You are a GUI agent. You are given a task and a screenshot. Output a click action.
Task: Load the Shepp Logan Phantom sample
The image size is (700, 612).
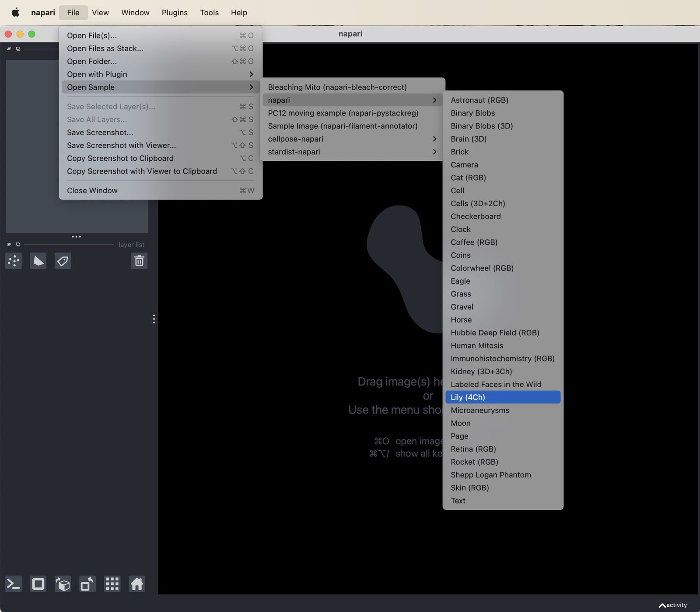(503, 475)
